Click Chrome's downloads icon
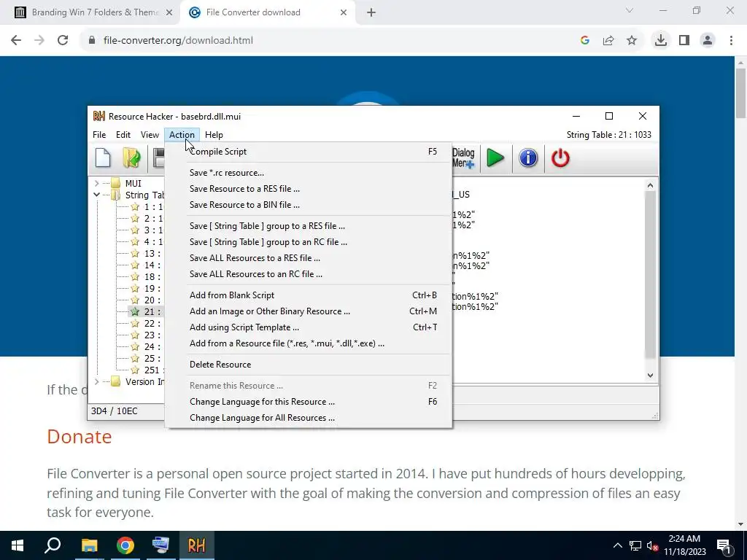 pos(660,41)
